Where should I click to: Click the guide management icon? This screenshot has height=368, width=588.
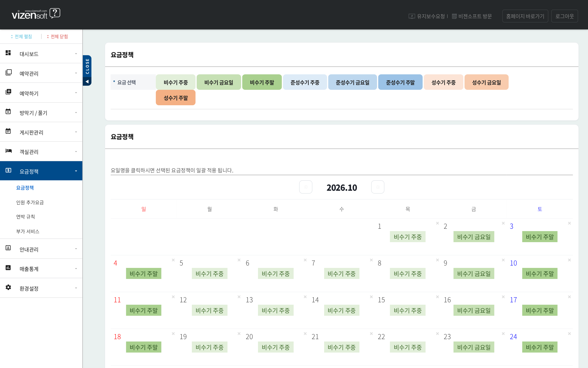pos(8,248)
